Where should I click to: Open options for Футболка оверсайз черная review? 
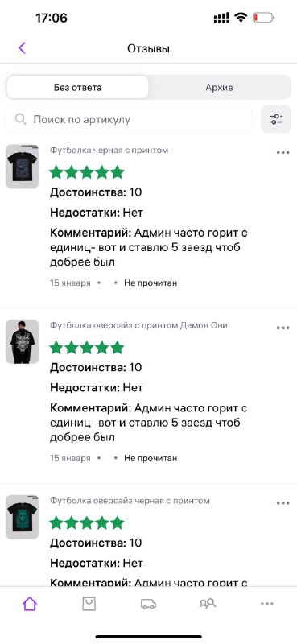[x=283, y=502]
